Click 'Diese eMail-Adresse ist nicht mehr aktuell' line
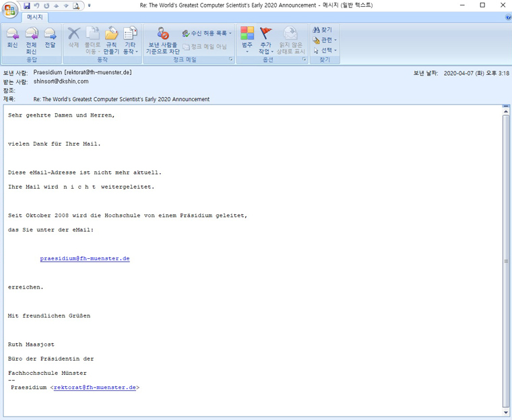512x420 pixels. click(x=85, y=173)
